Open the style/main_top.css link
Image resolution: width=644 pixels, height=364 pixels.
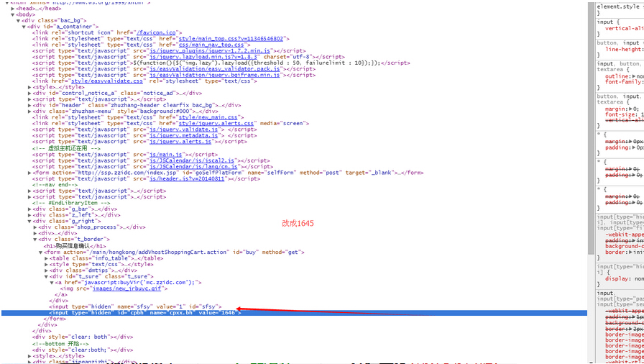[231, 39]
